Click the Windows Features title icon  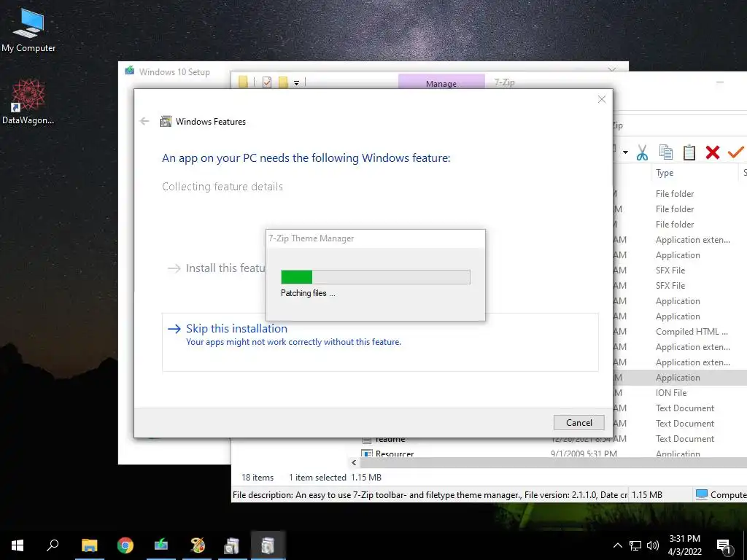(166, 122)
